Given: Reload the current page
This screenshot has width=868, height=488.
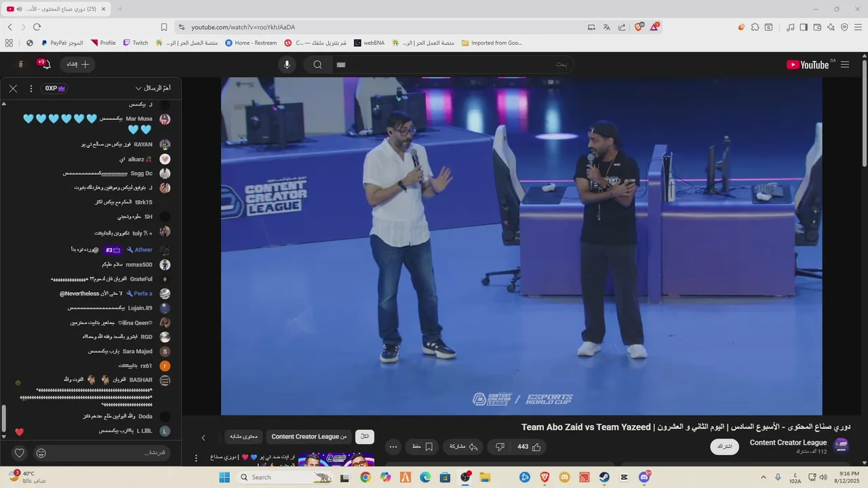Looking at the screenshot, I should [37, 27].
